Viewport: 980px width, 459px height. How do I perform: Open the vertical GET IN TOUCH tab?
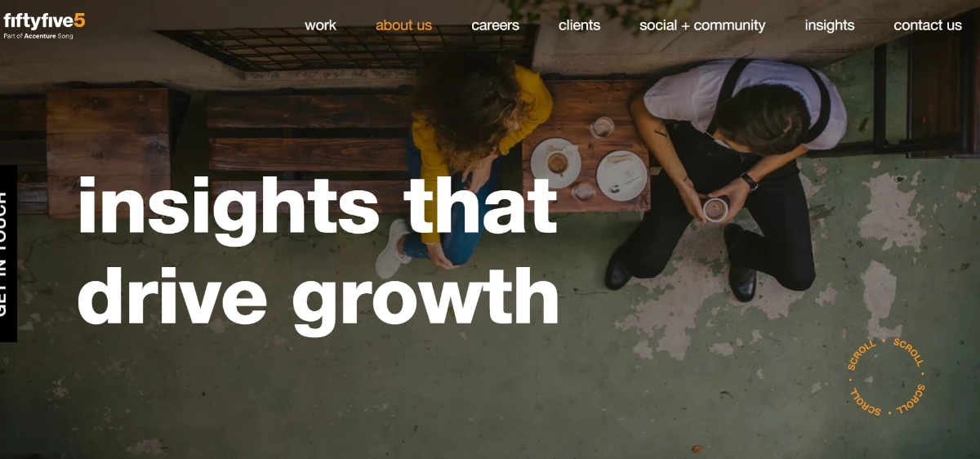tap(7, 254)
